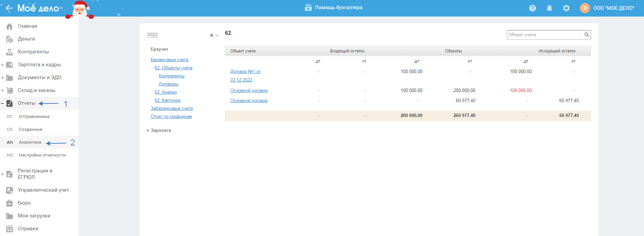Screen dimensions: 644x236
Task: Open Контрагенты link under account 62
Action: (x=172, y=76)
